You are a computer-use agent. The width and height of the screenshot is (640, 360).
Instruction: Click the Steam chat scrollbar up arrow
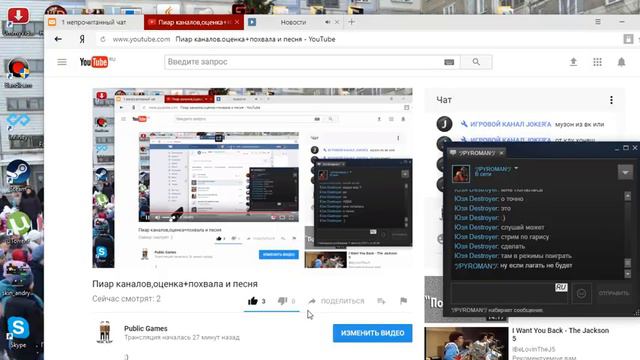pyautogui.click(x=628, y=196)
